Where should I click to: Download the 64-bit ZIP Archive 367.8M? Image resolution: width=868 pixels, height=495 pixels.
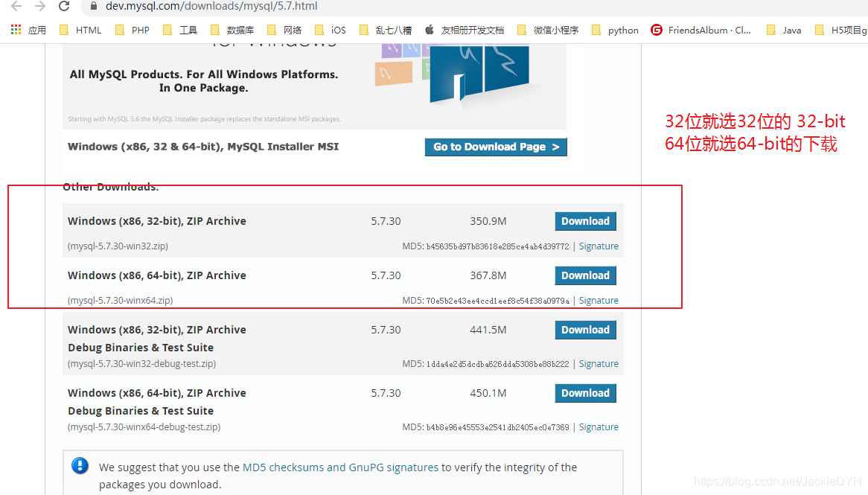[x=585, y=275]
